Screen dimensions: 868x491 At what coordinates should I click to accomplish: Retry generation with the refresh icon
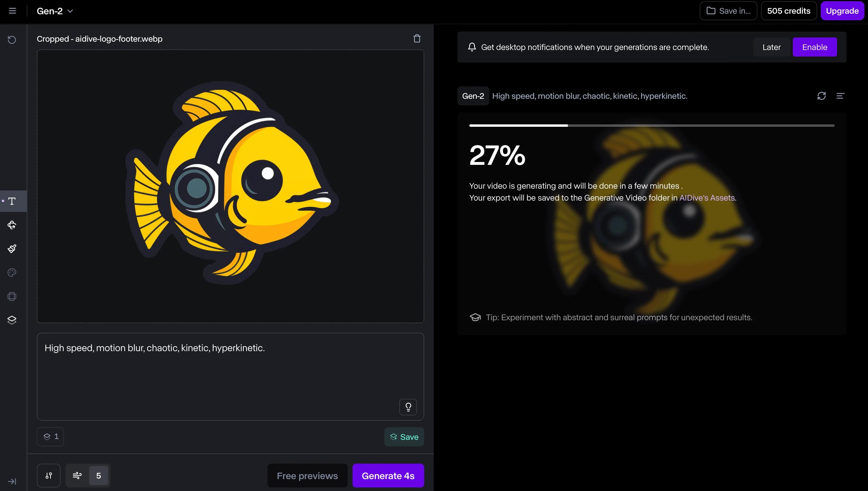[x=822, y=96]
